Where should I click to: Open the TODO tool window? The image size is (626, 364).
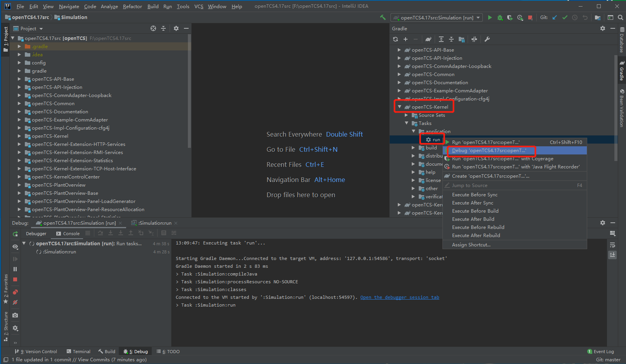[168, 352]
